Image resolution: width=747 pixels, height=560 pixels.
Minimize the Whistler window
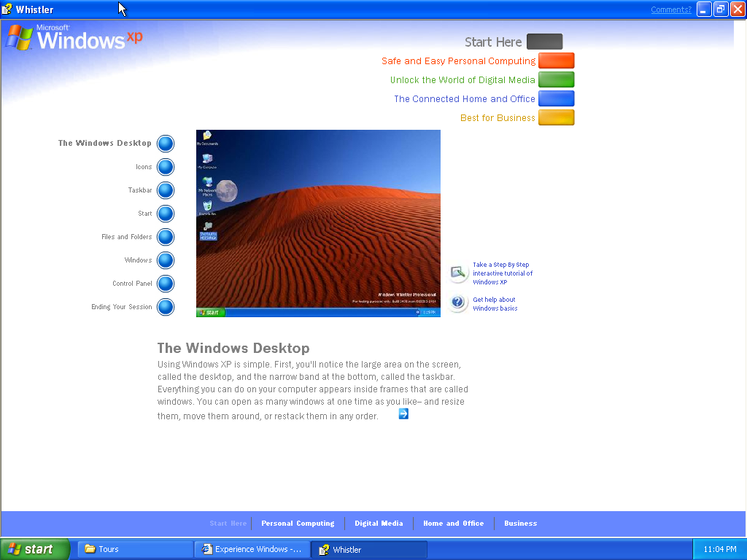pyautogui.click(x=704, y=9)
